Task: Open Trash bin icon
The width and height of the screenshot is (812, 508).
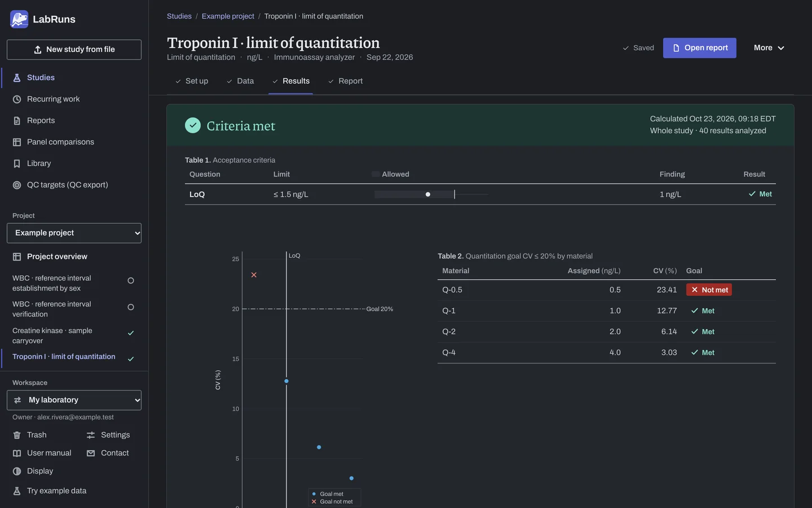Action: click(17, 435)
